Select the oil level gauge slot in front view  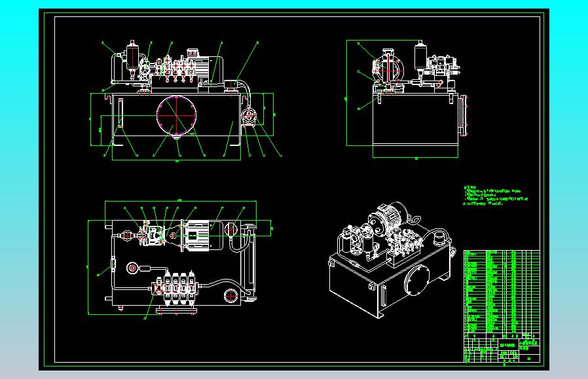pos(120,113)
